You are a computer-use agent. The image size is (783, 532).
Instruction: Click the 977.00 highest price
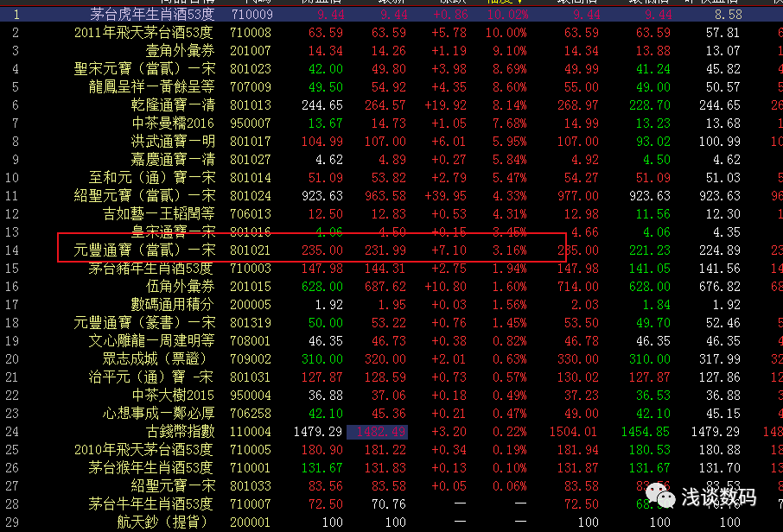click(578, 196)
